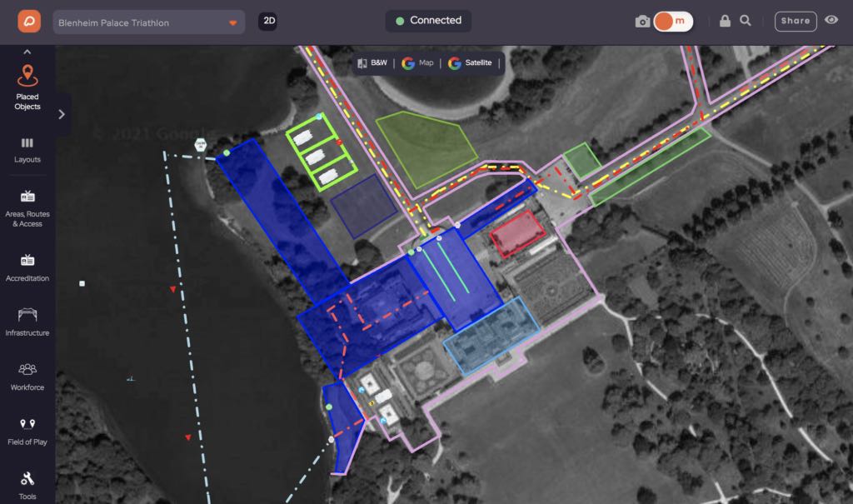Image resolution: width=853 pixels, height=504 pixels.
Task: Open search with the magnifier
Action: tap(744, 22)
